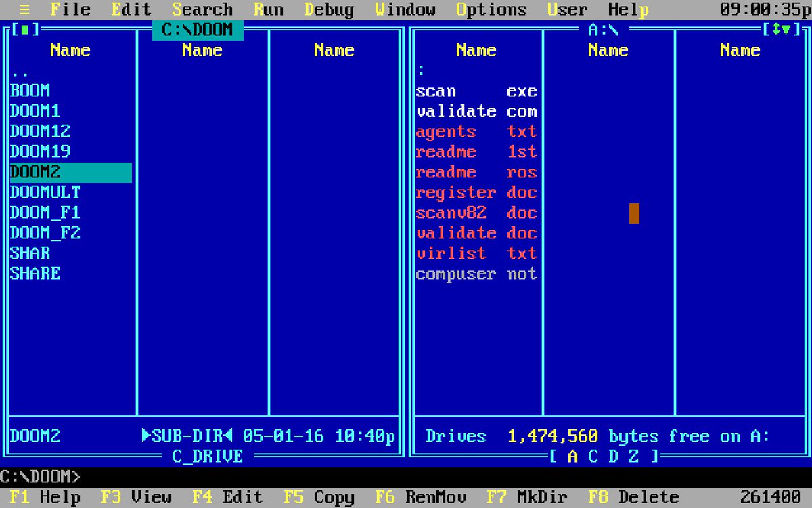
Task: Click the Drives label in right panel
Action: (x=456, y=436)
